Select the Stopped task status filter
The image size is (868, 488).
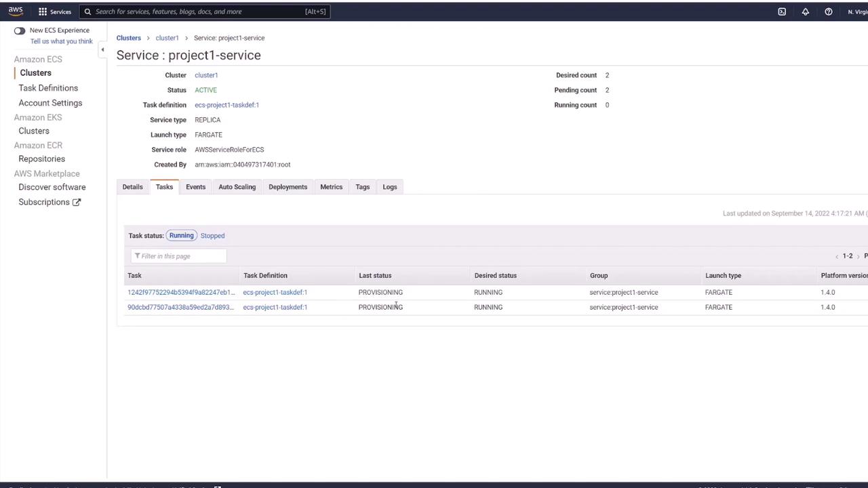point(212,236)
